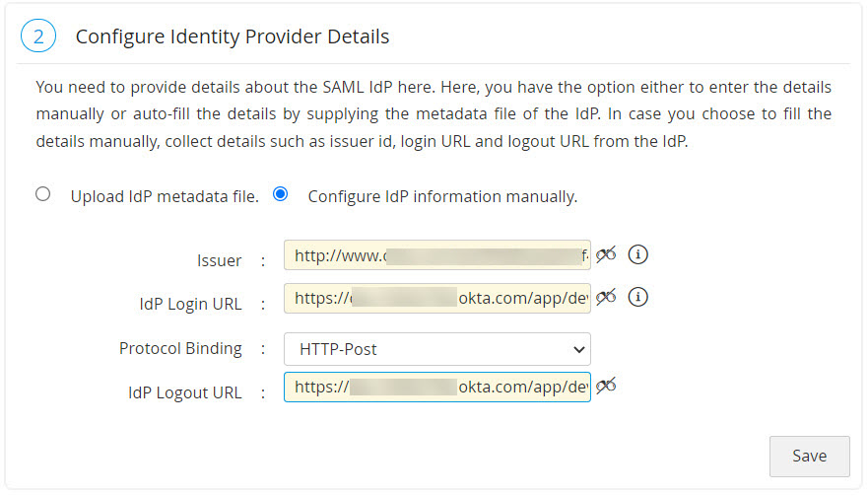Open the Protocol Binding dropdown
The height and width of the screenshot is (496, 868).
click(436, 348)
